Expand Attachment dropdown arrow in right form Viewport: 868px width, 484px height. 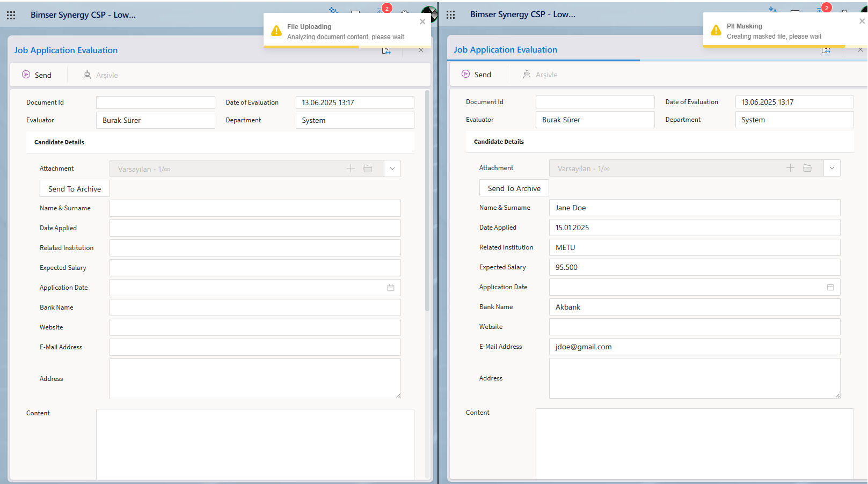pos(832,168)
